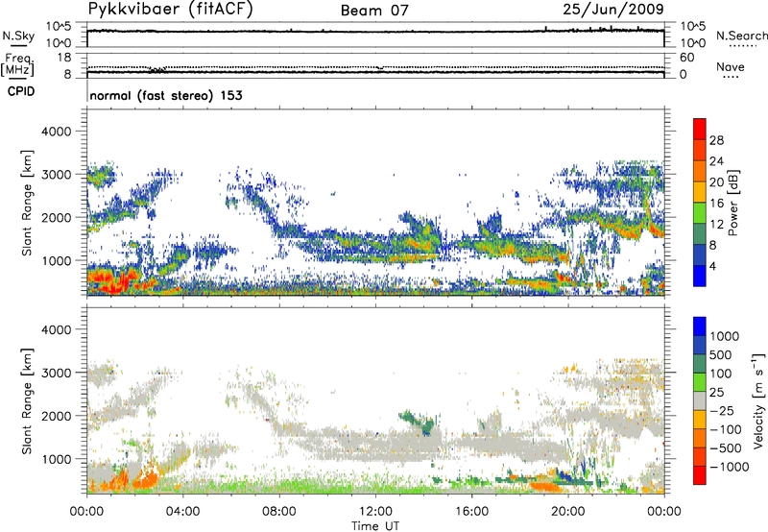Pick the red bottom velocity colorbar segment
This screenshot has height=532, width=768.
click(700, 475)
